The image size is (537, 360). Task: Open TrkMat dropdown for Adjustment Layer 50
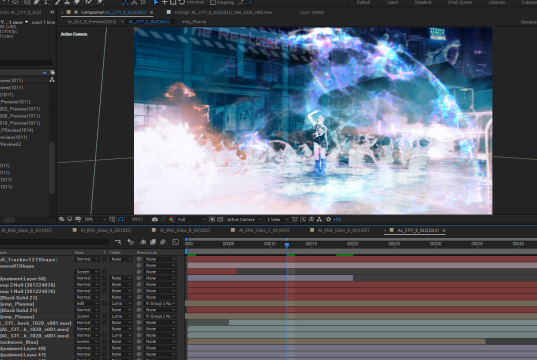coord(121,278)
